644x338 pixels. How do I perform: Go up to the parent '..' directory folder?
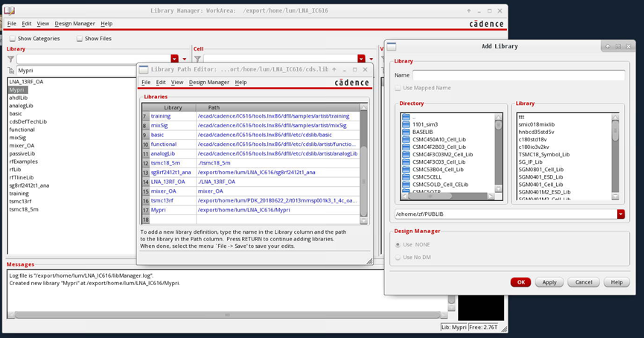pyautogui.click(x=407, y=117)
